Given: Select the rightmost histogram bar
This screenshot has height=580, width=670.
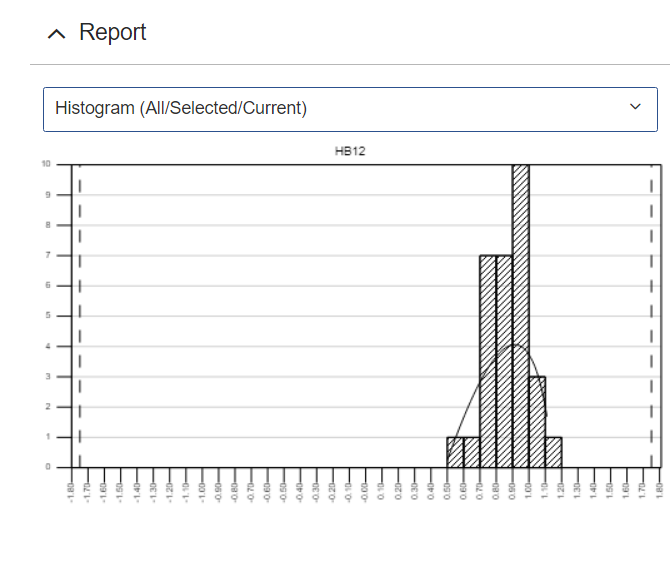Looking at the screenshot, I should (x=553, y=452).
